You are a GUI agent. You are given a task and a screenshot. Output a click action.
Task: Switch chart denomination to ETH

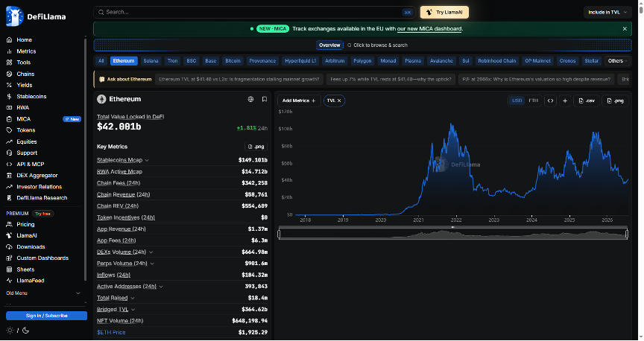[x=533, y=101]
